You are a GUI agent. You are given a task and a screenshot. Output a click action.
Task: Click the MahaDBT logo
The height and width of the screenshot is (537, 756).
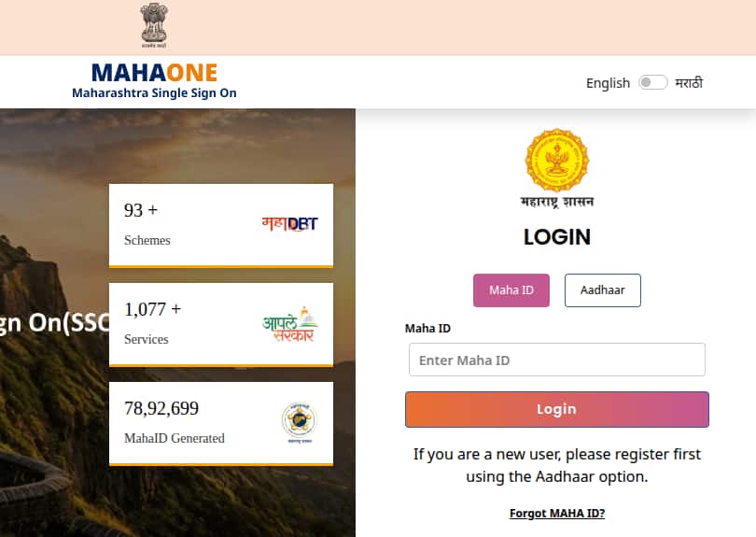point(289,223)
